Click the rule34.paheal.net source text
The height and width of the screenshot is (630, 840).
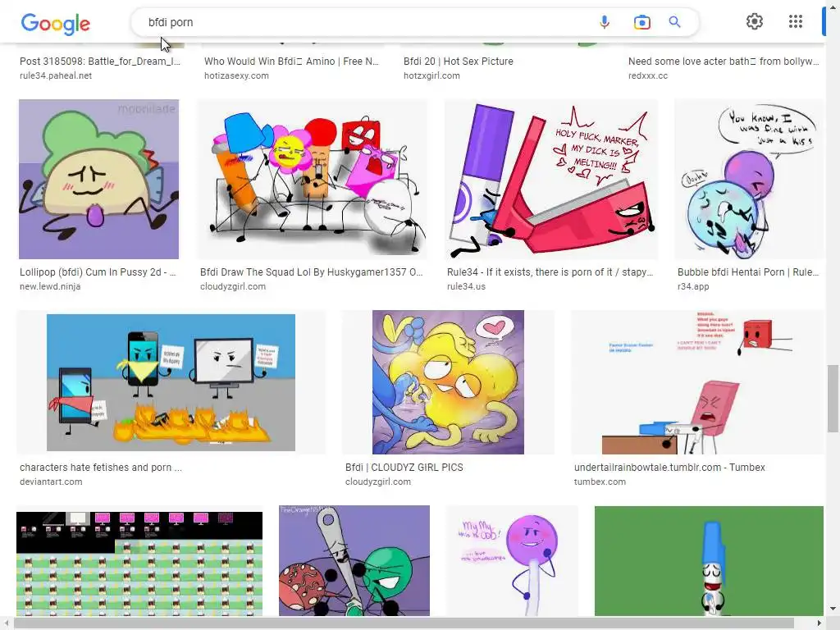[x=56, y=75]
